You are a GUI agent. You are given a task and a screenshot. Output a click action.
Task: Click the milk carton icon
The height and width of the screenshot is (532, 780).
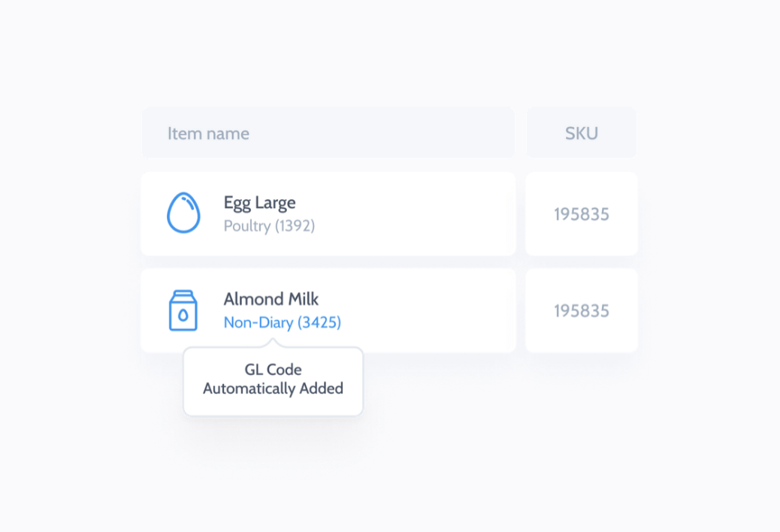point(183,310)
